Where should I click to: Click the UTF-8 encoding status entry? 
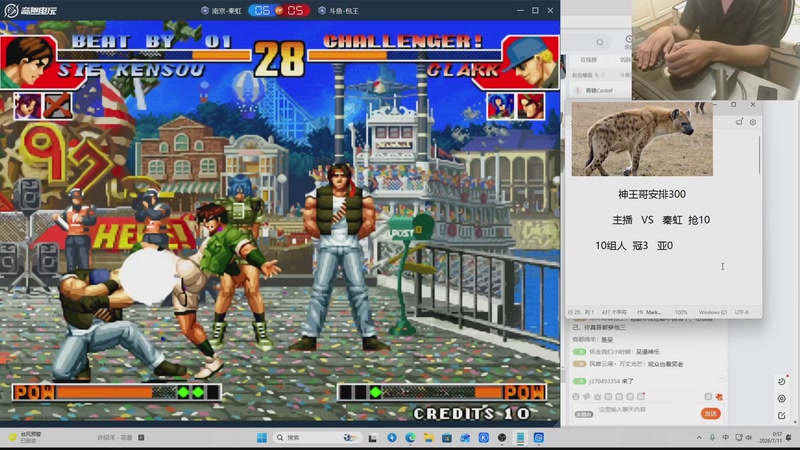(742, 312)
